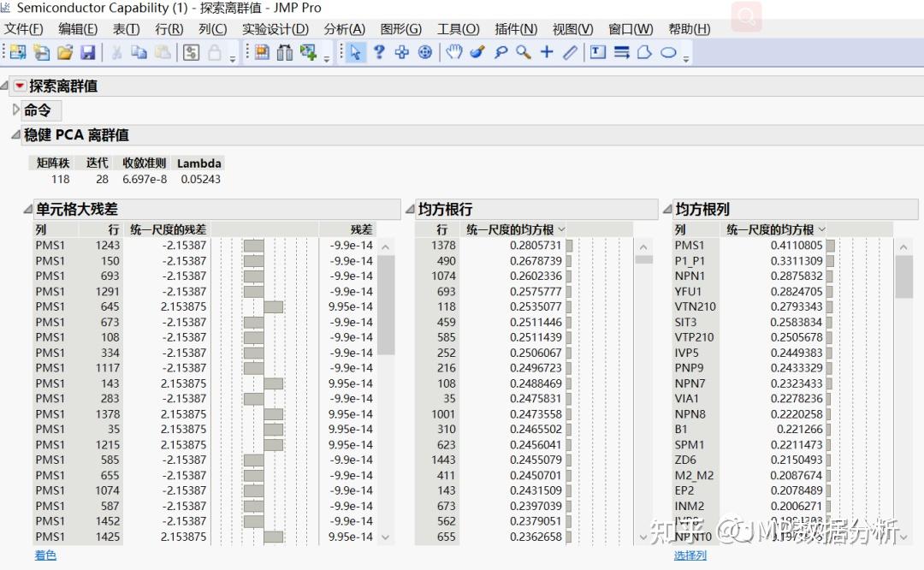Select the arrow cursor tool

[x=355, y=52]
